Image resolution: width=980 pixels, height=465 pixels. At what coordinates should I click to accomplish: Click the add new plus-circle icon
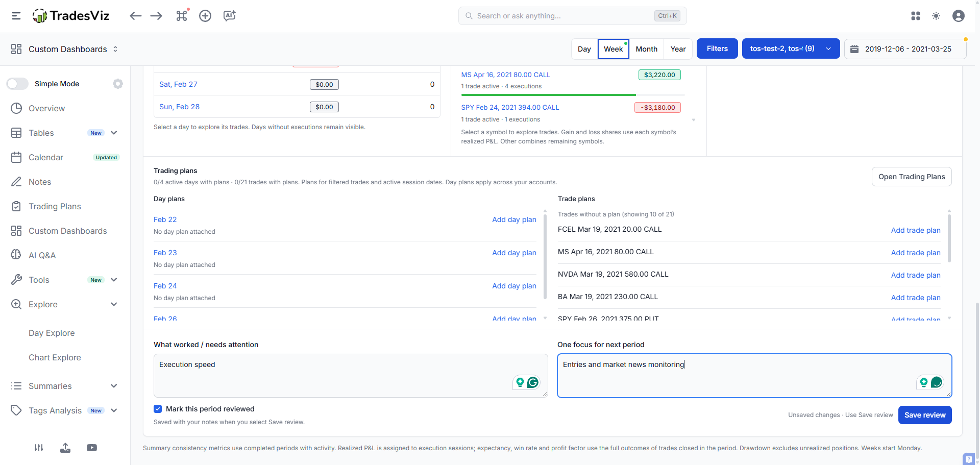coord(205,16)
